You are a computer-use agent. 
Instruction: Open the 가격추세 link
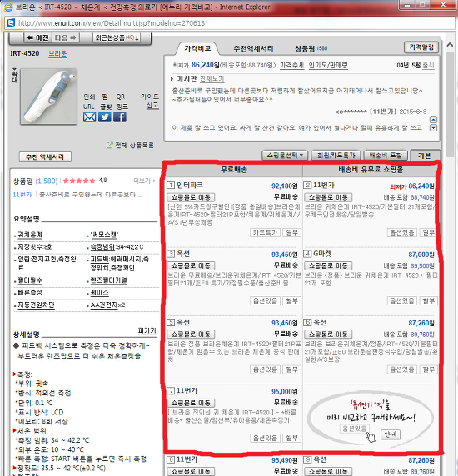(x=291, y=65)
